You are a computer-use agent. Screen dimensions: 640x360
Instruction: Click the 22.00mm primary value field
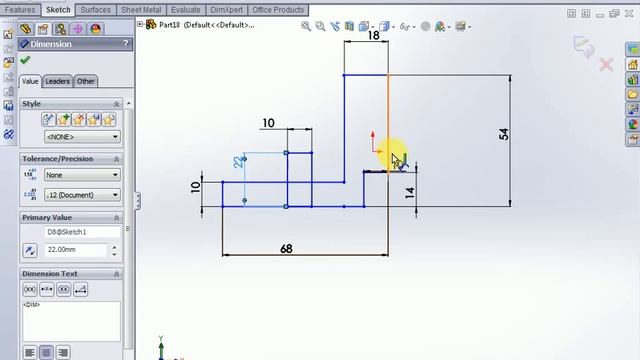[76, 249]
